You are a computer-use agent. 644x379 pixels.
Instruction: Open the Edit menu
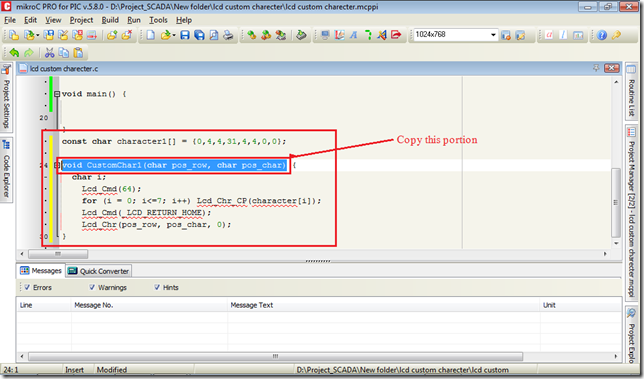coord(30,20)
